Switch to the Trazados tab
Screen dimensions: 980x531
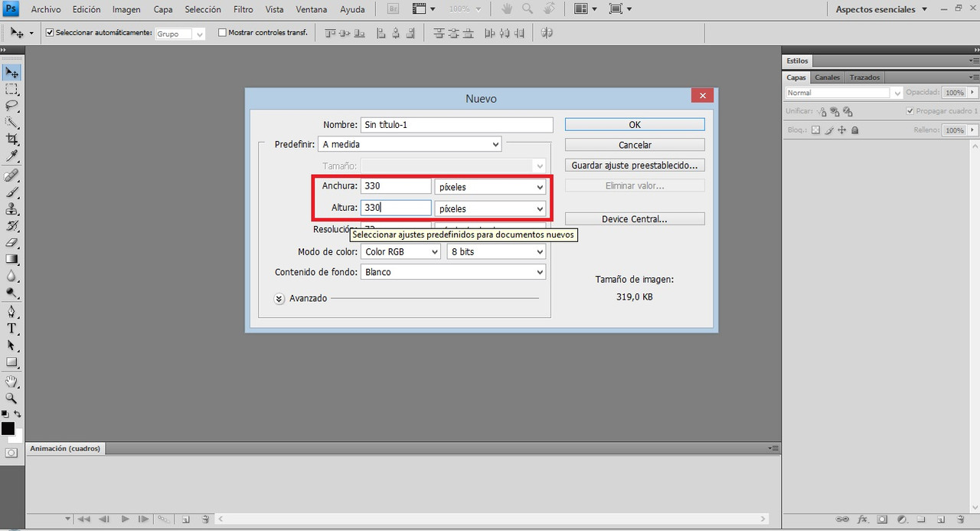coord(864,77)
